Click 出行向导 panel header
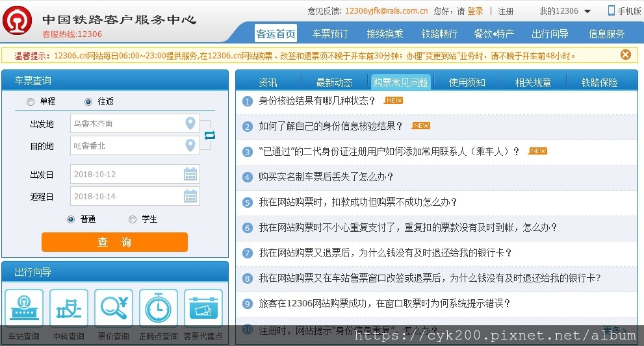Screen dimensions: 644x346 pyautogui.click(x=115, y=272)
